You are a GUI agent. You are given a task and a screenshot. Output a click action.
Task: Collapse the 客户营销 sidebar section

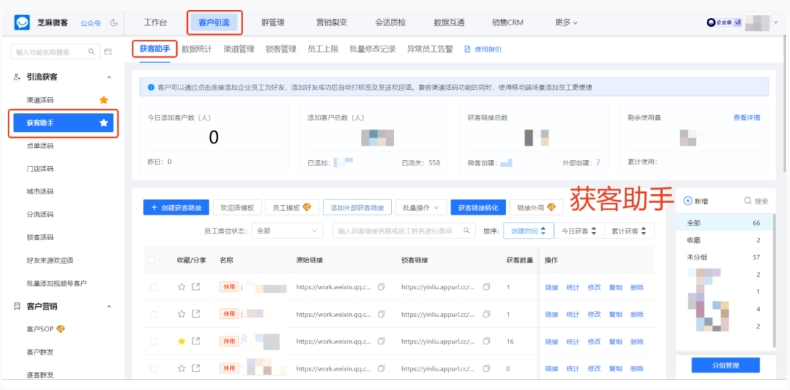point(109,306)
